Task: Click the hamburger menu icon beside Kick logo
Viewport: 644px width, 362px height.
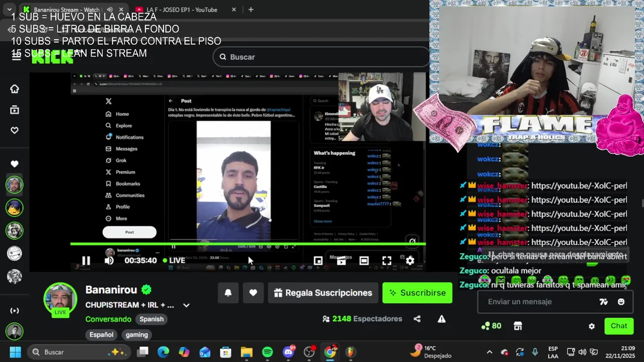Action: (x=16, y=57)
